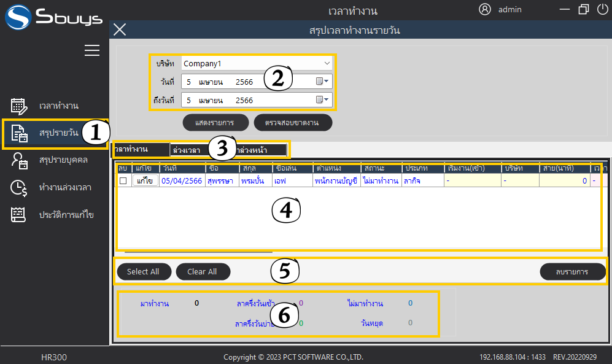Click the admin user profile icon
612x364 pixels.
pyautogui.click(x=485, y=9)
